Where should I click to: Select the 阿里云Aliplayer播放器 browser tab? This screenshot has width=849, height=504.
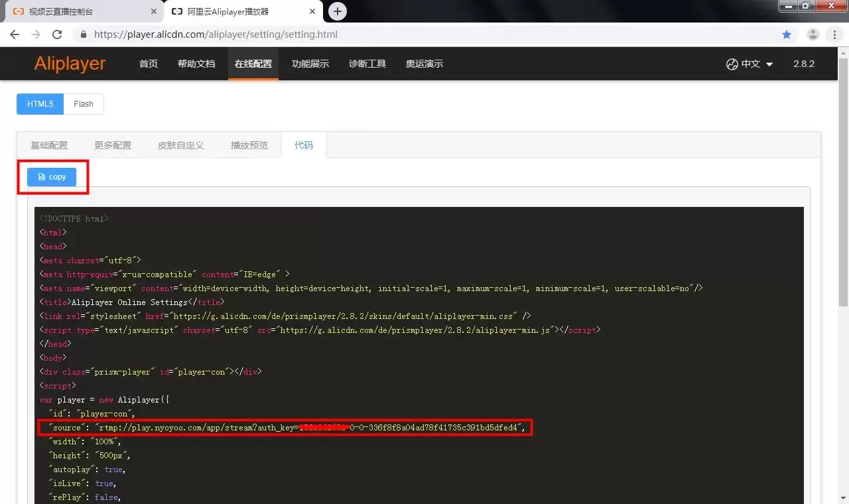(245, 12)
